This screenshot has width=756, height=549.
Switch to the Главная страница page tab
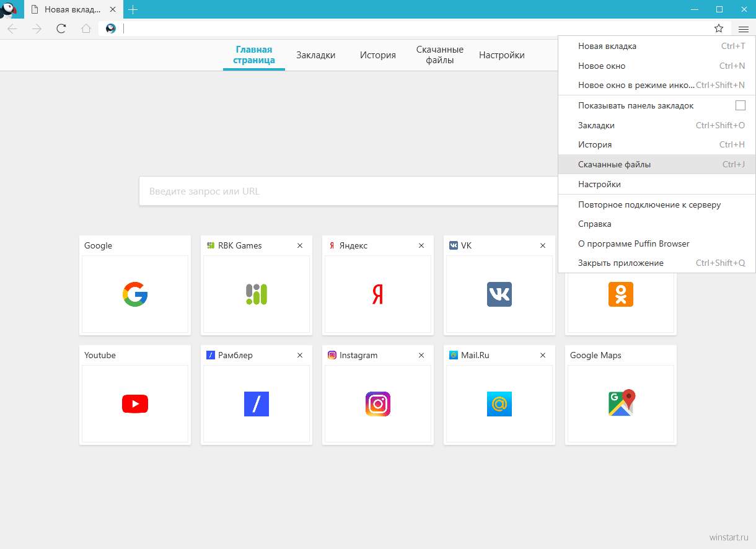254,55
